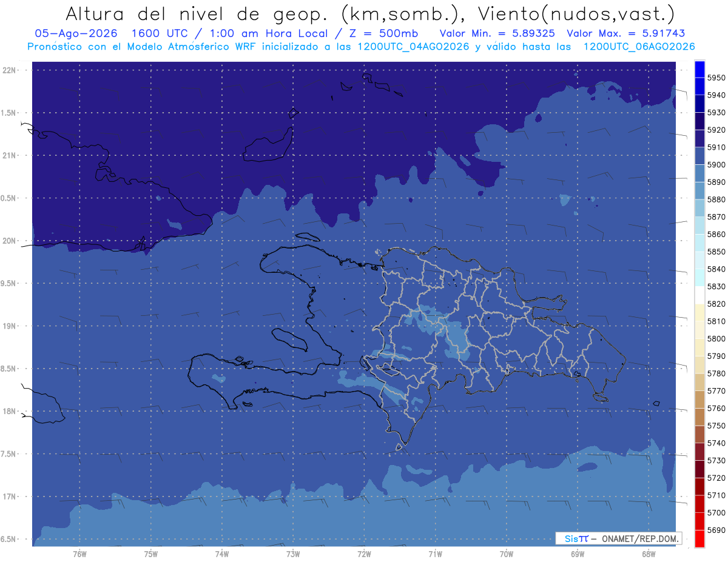Click the 'Valor Max. = 5.91743' text
The image size is (728, 562).
pos(626,33)
